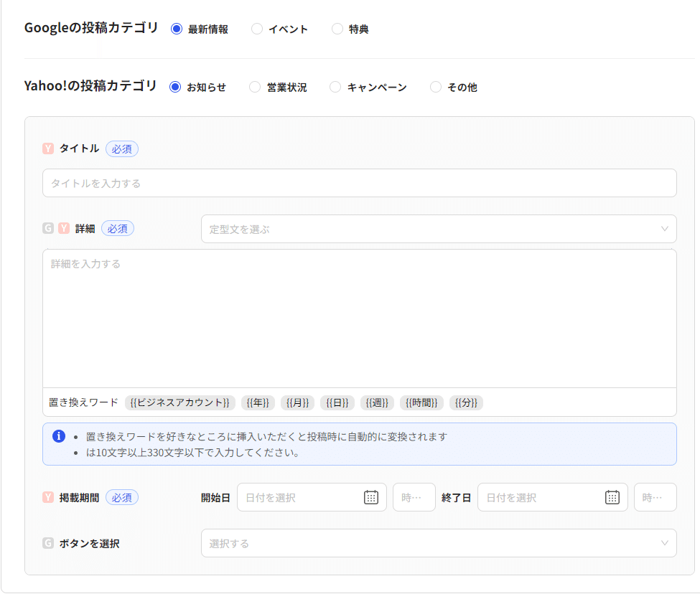This screenshot has width=700, height=599.
Task: Click the {{日}} replacement word chip
Action: (337, 402)
